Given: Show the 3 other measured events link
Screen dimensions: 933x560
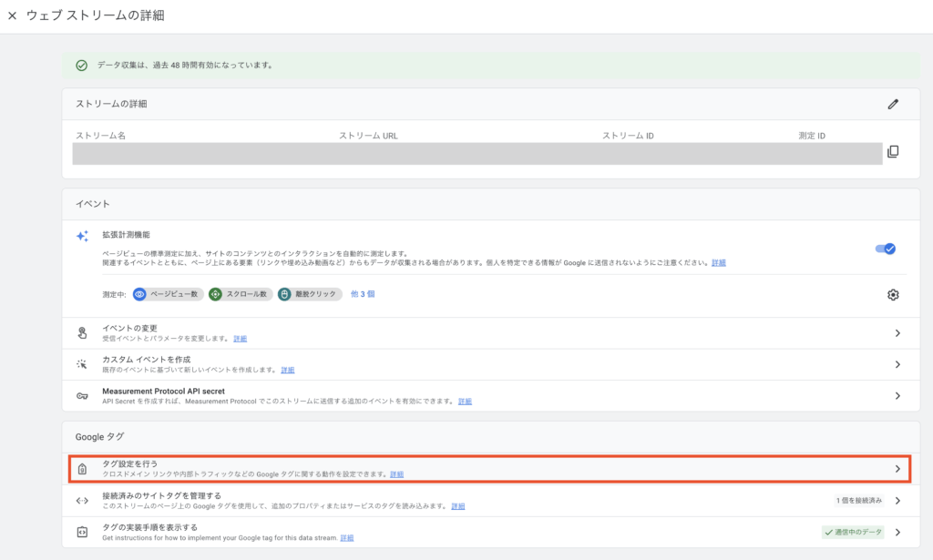Looking at the screenshot, I should pyautogui.click(x=363, y=294).
